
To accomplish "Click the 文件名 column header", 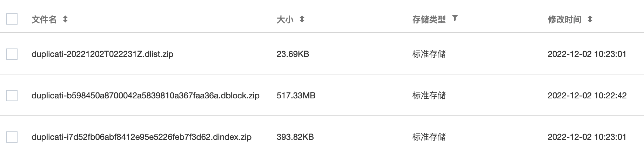I will click(44, 19).
